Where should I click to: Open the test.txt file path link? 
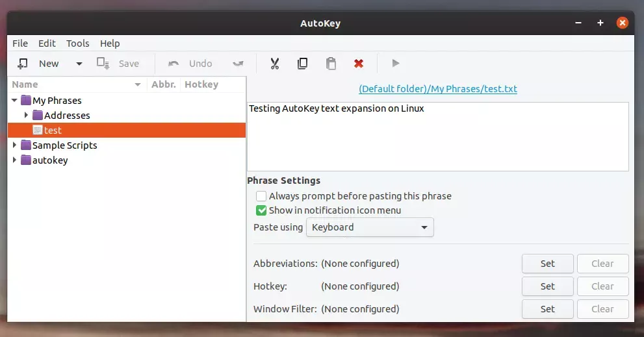coord(438,89)
